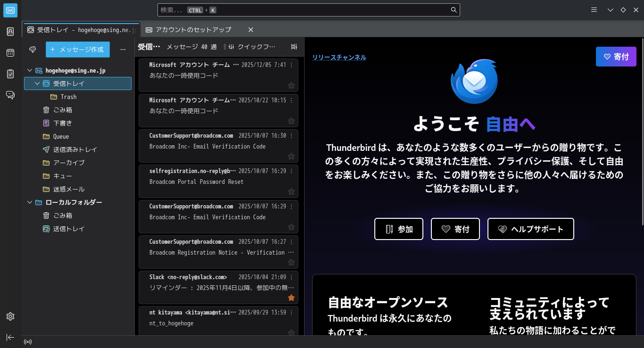
Task: Select ごみ箱 under ローカルフォルダー
Action: 78,215
